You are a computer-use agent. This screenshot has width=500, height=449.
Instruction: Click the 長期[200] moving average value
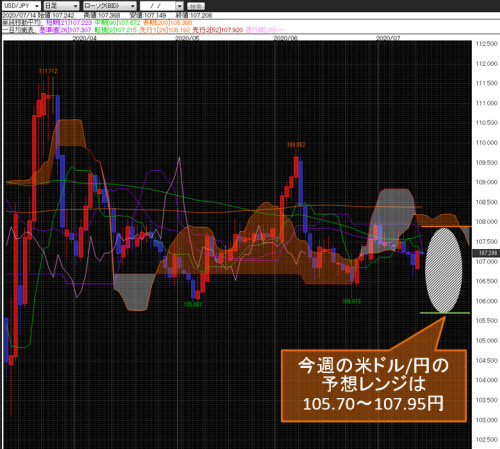click(168, 23)
